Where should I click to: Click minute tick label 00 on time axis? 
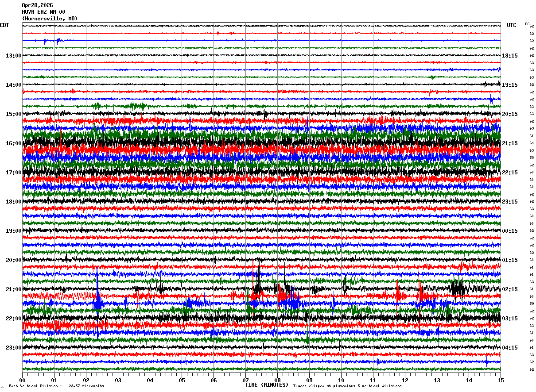22,380
